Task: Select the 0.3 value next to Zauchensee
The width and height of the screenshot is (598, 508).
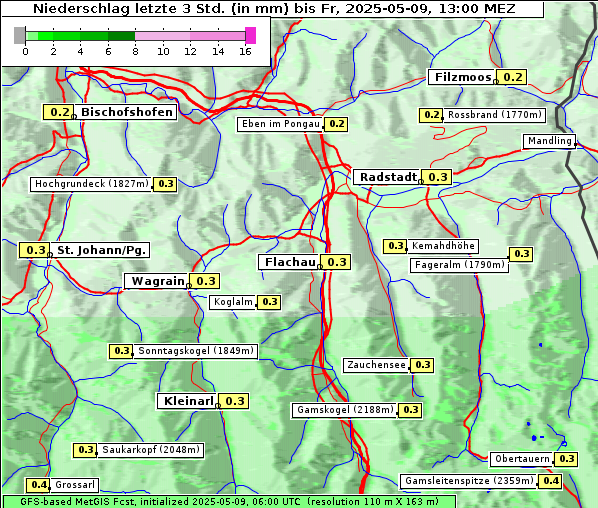Action: pos(422,365)
